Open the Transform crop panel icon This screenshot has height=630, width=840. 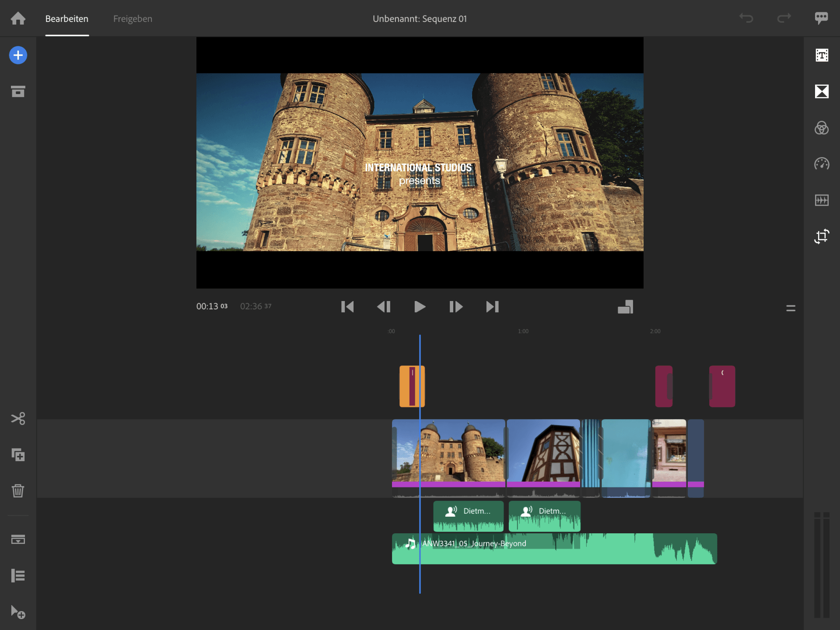point(822,237)
